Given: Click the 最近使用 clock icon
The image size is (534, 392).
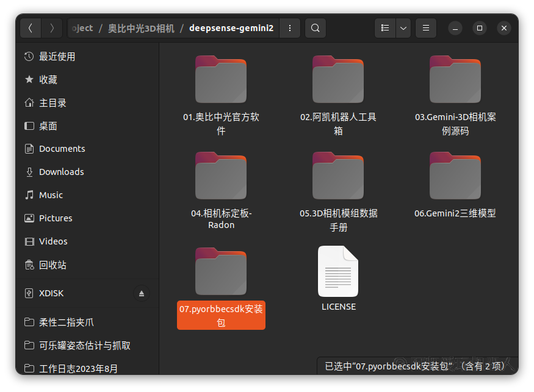Looking at the screenshot, I should (29, 57).
